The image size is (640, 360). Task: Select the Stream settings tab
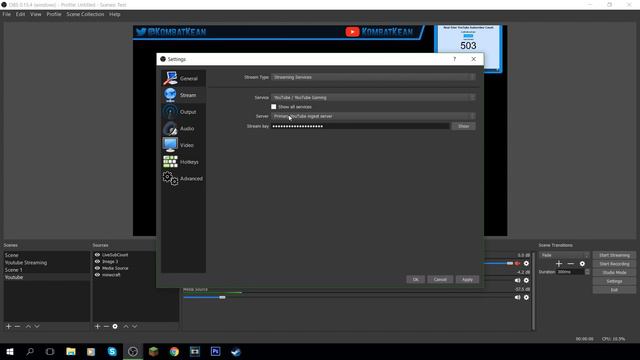click(183, 95)
